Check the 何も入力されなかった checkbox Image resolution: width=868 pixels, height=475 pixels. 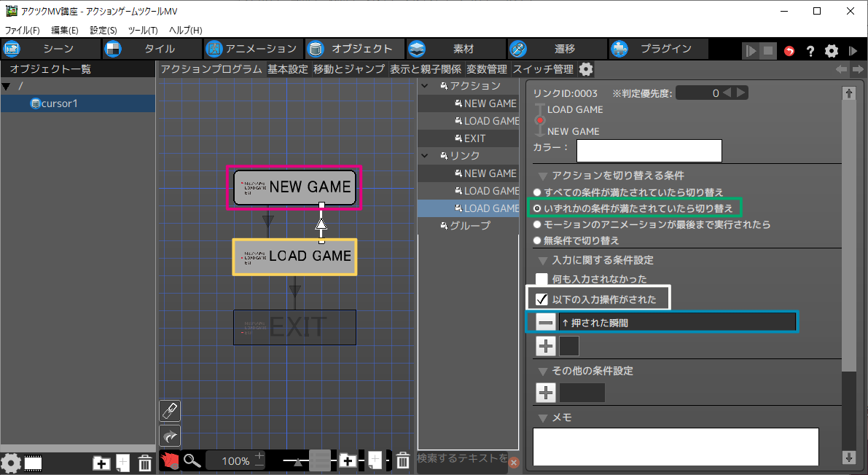pos(541,278)
